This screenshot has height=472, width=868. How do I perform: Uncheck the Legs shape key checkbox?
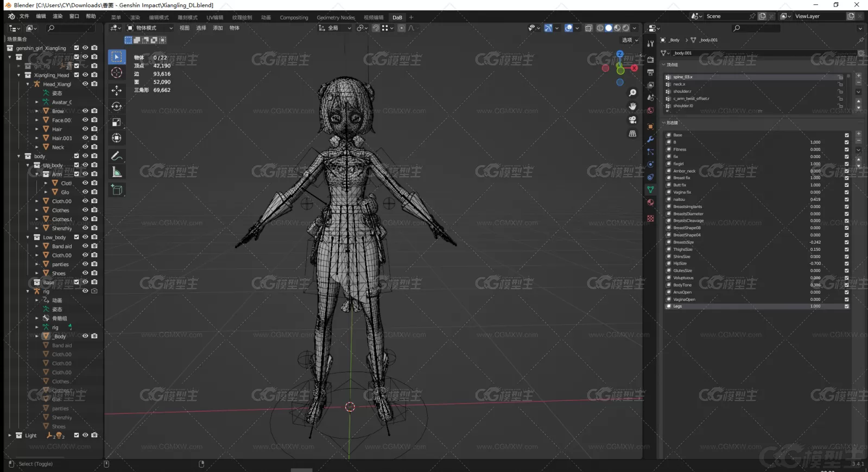coord(846,306)
